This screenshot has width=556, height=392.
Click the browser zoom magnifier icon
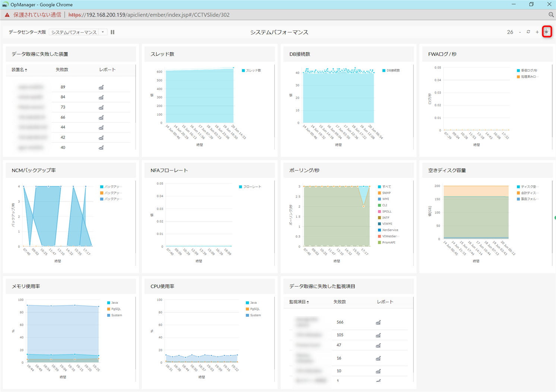click(551, 15)
